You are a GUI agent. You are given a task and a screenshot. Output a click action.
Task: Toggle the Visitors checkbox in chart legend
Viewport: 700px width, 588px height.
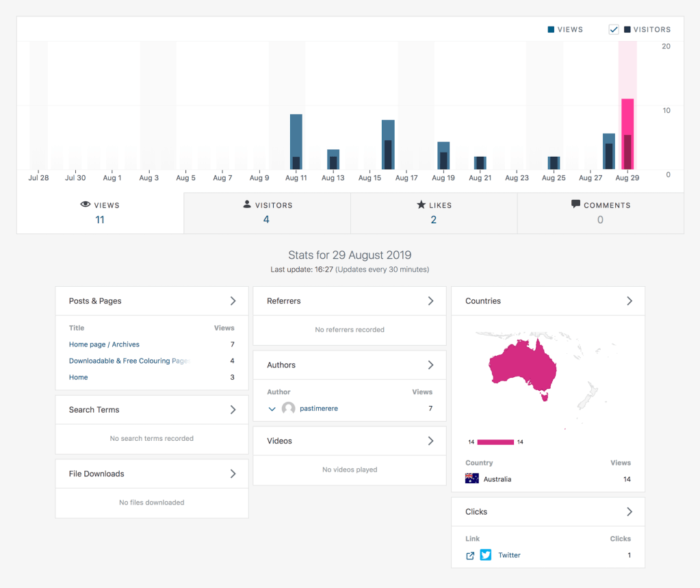point(614,29)
